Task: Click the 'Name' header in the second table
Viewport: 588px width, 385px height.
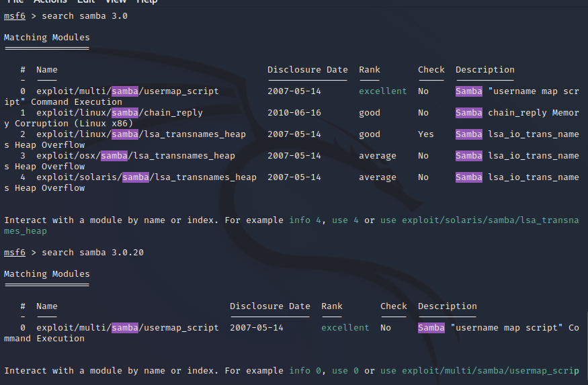Action: 47,306
